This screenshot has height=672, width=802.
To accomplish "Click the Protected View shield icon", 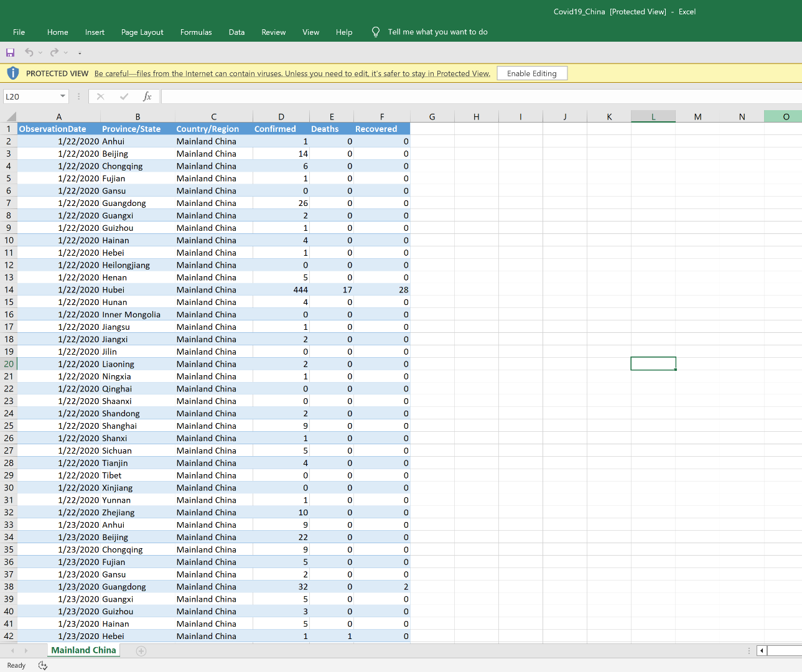I will [13, 73].
